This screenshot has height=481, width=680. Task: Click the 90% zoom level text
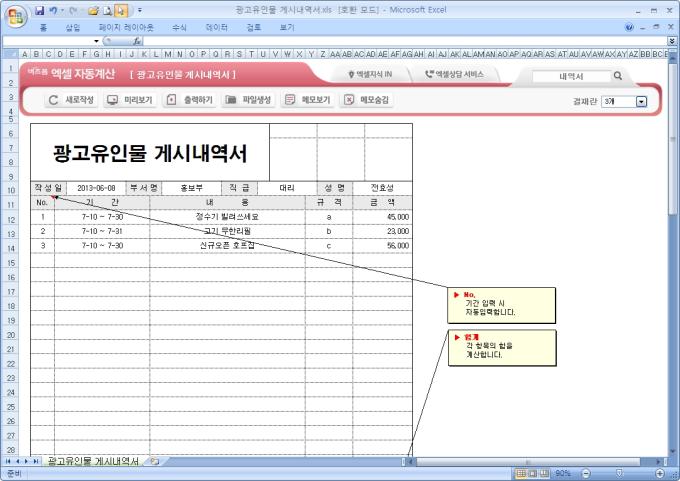[562, 473]
